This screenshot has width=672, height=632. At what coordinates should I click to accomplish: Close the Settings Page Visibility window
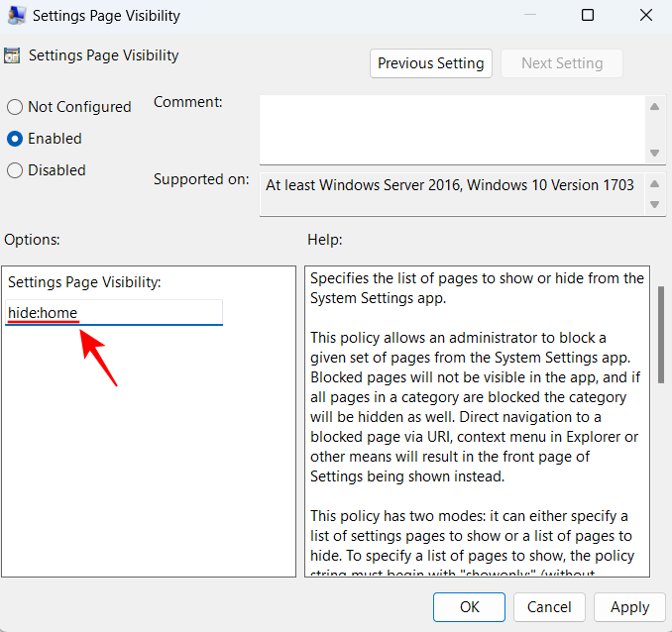[x=646, y=16]
